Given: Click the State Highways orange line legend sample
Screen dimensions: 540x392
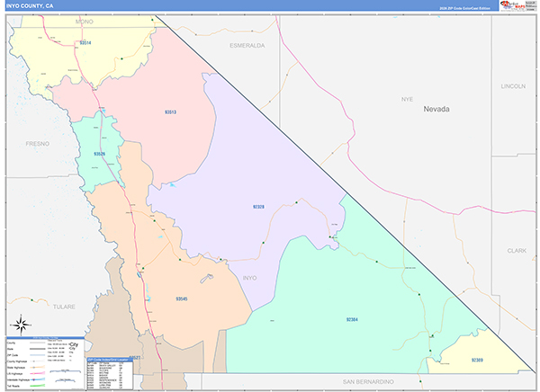Looking at the screenshot, I should (x=38, y=367).
